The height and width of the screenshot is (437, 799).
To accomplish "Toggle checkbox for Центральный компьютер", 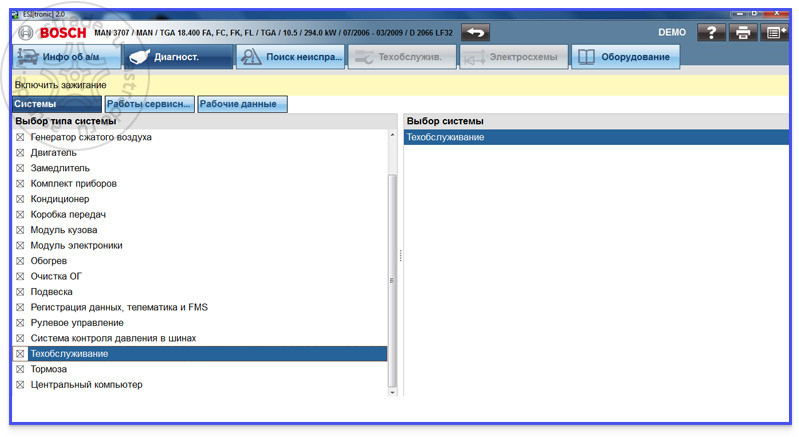I will pyautogui.click(x=20, y=385).
